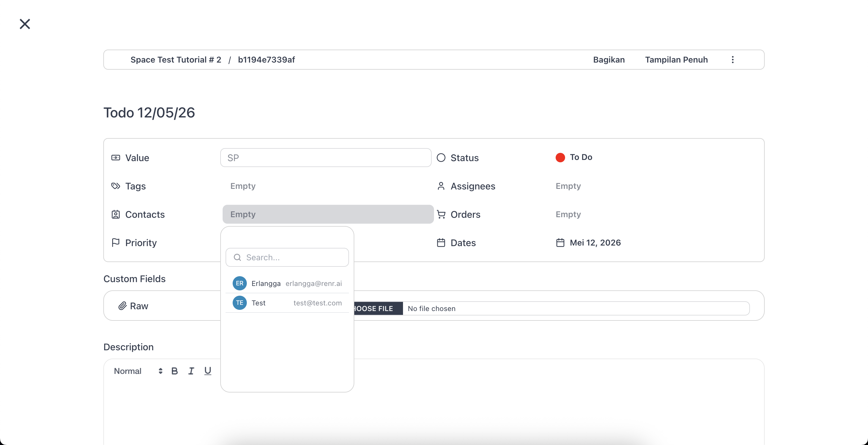
Task: Open the three-dot more options menu
Action: click(732, 60)
